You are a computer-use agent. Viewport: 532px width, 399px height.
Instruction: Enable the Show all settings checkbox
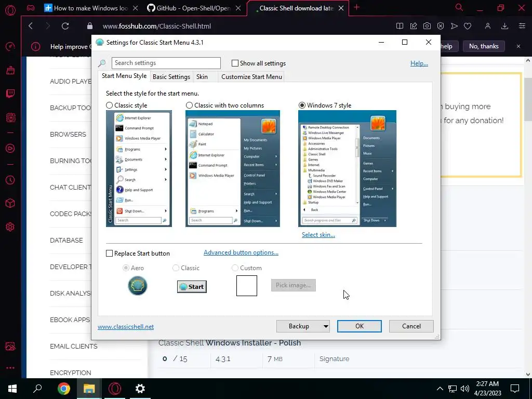(x=235, y=63)
